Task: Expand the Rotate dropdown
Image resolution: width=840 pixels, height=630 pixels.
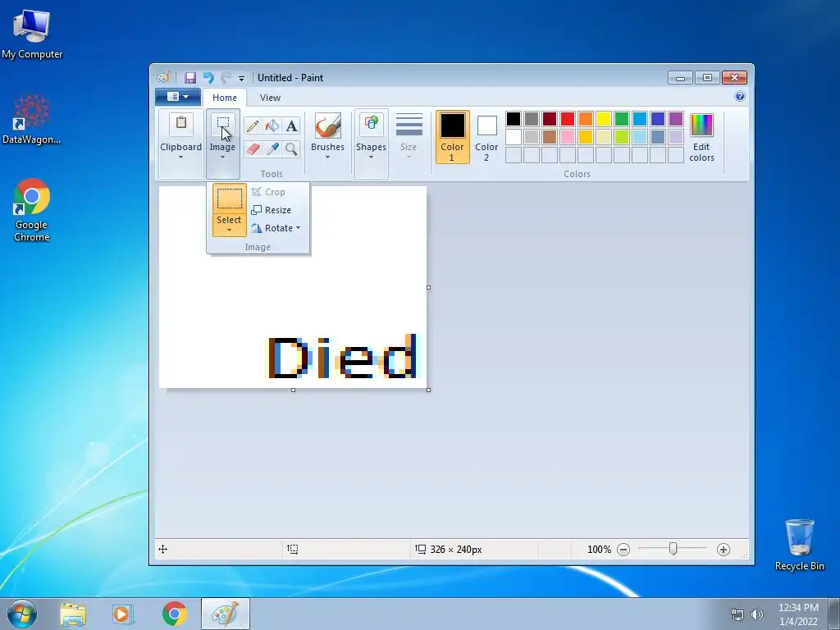Action: (299, 228)
